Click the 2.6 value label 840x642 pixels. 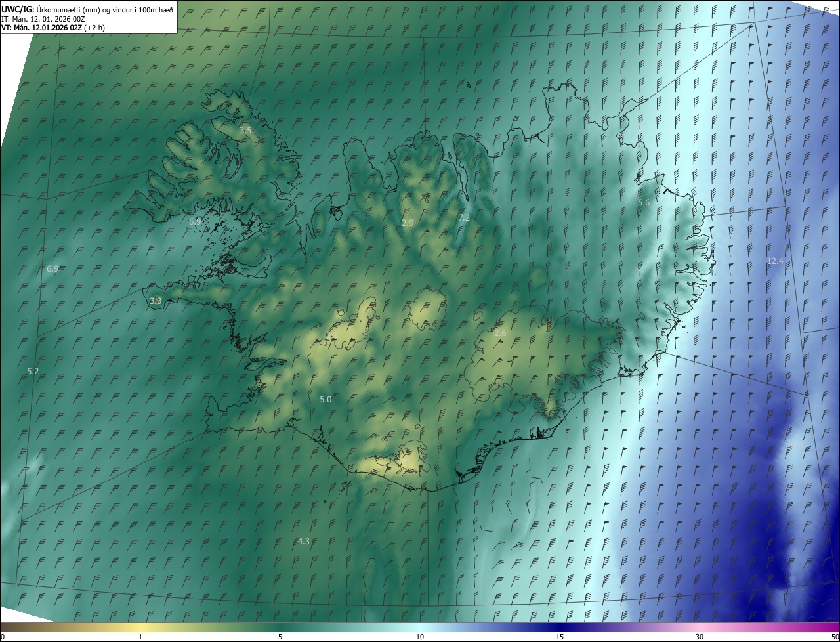tap(500, 333)
